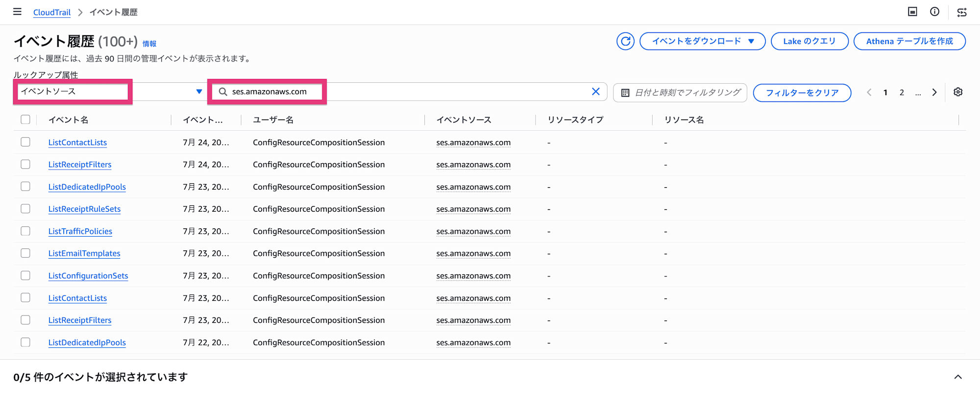Clear the search text with X icon
The width and height of the screenshot is (980, 393).
click(596, 92)
